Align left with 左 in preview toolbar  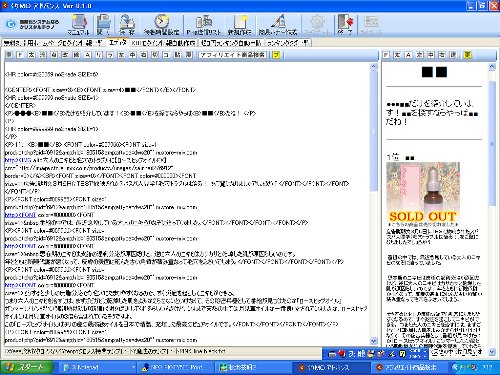pos(420,55)
